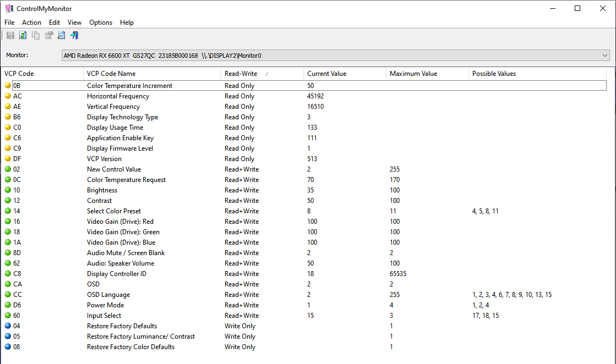Screen dimensions: 616x364
Task: Click the Exit door toolbar icon
Action: (x=74, y=35)
